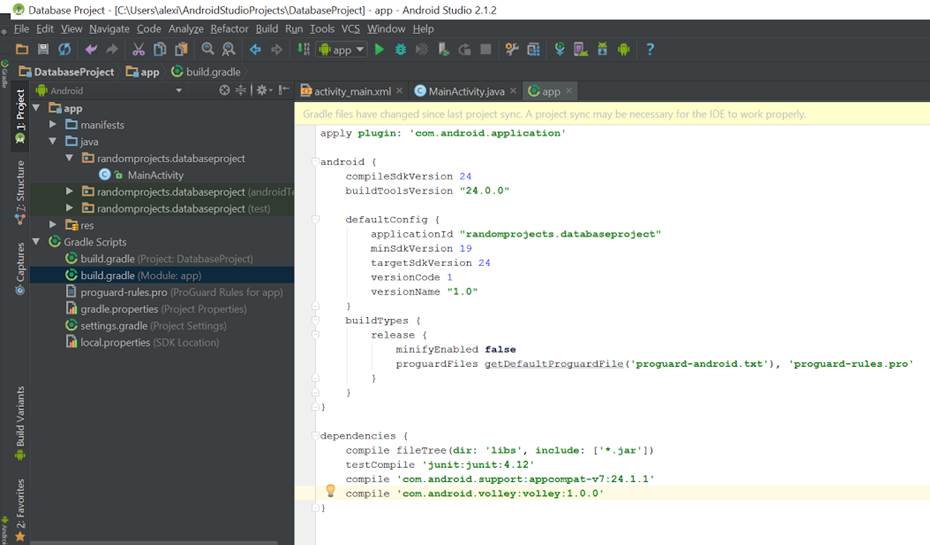
Task: Navigate Back with the blue left arrow
Action: (x=255, y=49)
